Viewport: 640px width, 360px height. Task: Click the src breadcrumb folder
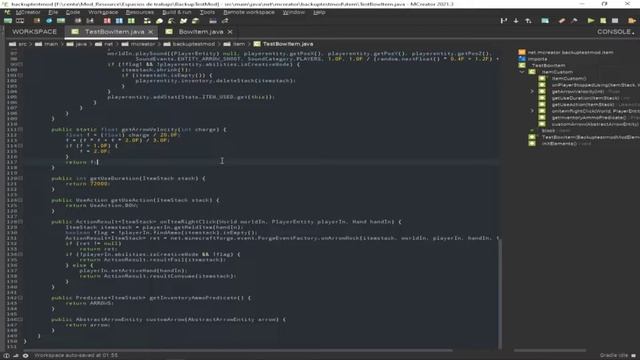(x=18, y=44)
